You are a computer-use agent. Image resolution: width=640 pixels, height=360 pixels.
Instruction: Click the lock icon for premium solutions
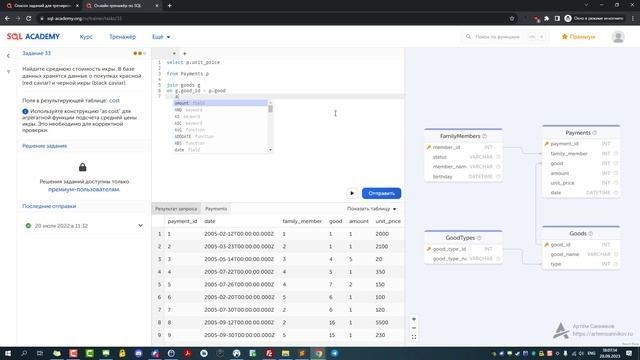pos(82,167)
